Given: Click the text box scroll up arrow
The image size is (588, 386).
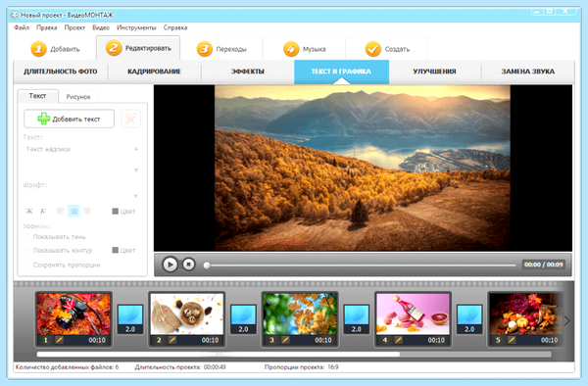Looking at the screenshot, I should click(x=136, y=149).
